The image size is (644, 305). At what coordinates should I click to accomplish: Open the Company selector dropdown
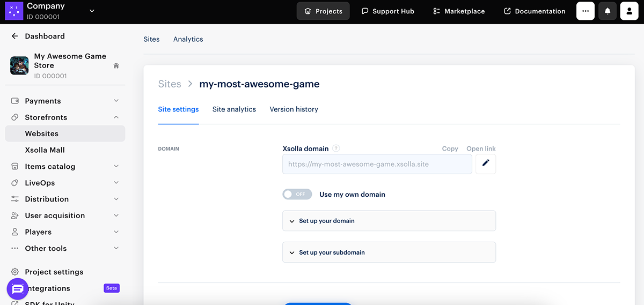click(x=92, y=11)
